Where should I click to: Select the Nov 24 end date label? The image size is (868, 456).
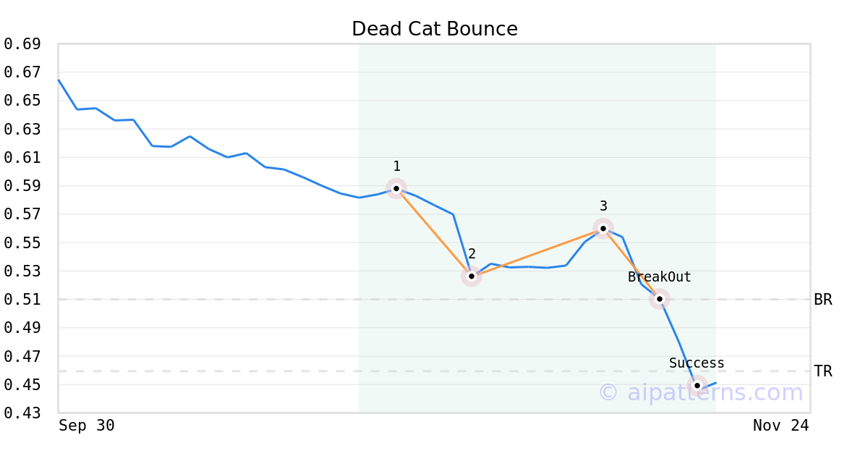coord(781,426)
